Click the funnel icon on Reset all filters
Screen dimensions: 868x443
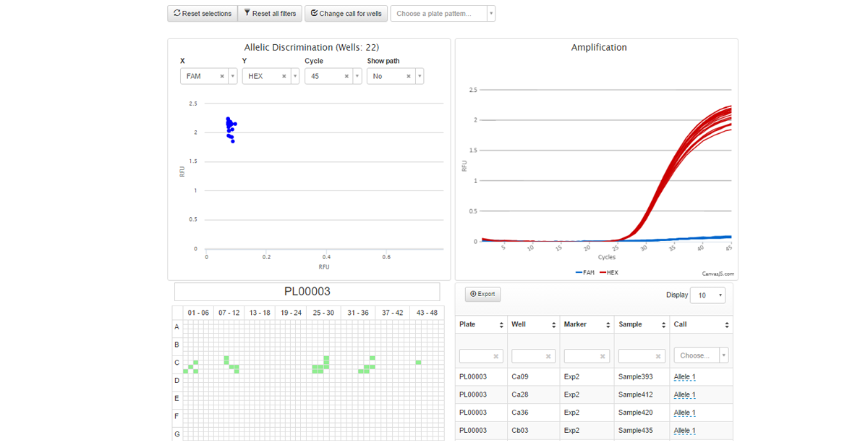point(247,13)
